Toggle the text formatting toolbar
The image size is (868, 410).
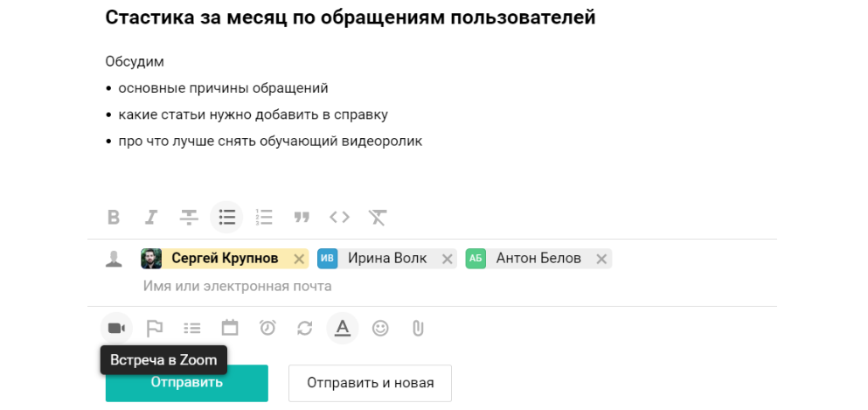click(x=343, y=328)
